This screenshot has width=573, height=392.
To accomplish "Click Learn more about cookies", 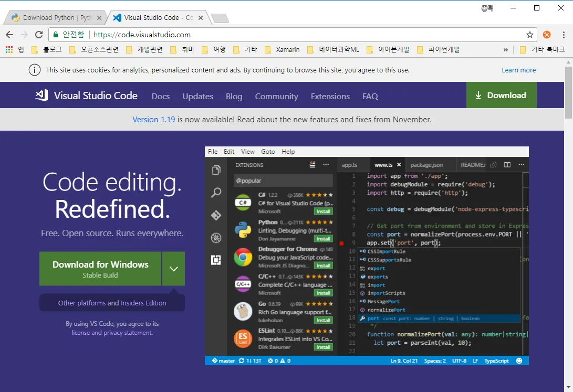I will click(518, 70).
